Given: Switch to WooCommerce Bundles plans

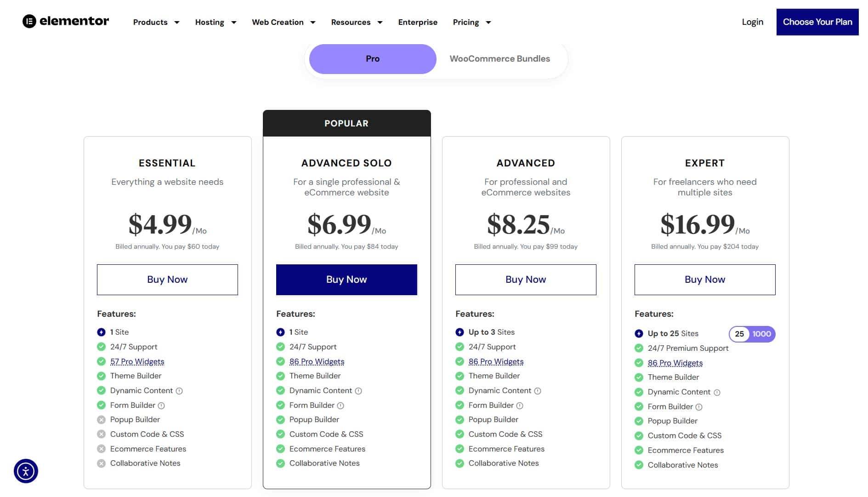Looking at the screenshot, I should (x=499, y=59).
